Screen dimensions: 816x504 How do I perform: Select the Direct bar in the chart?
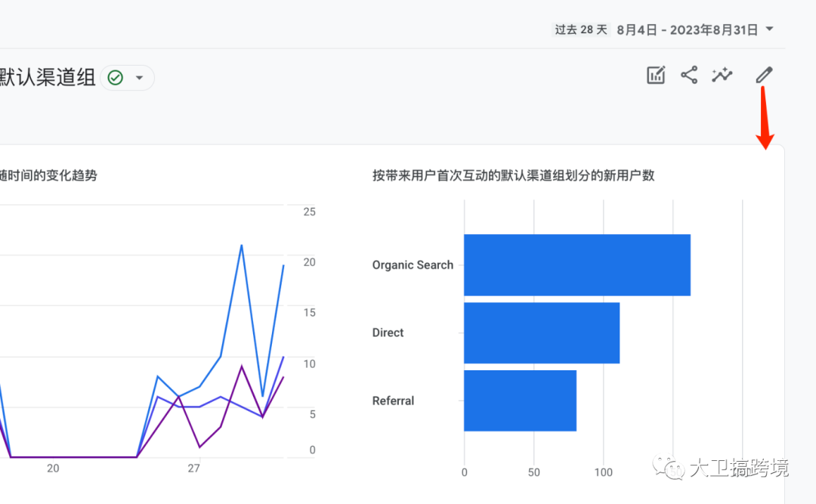(541, 332)
